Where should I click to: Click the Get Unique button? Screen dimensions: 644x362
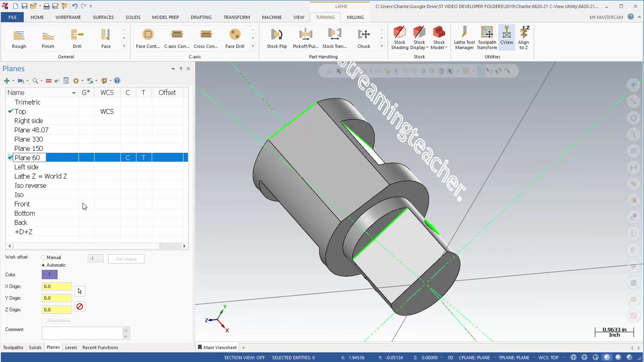click(x=126, y=258)
